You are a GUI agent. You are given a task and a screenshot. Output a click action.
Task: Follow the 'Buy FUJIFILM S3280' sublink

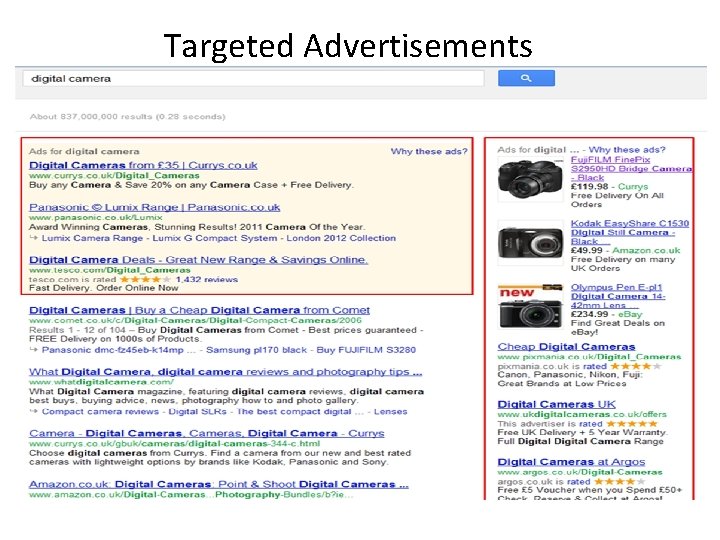tap(366, 350)
